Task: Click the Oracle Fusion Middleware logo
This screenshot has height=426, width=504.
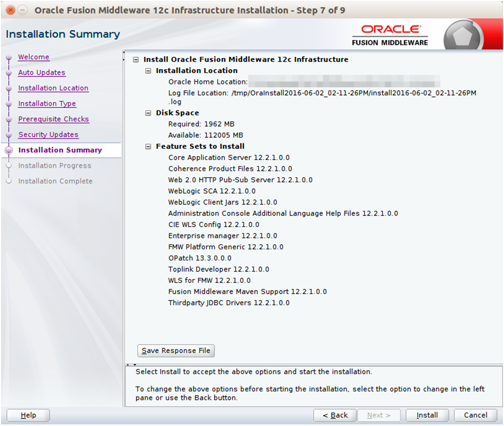Action: coord(390,36)
